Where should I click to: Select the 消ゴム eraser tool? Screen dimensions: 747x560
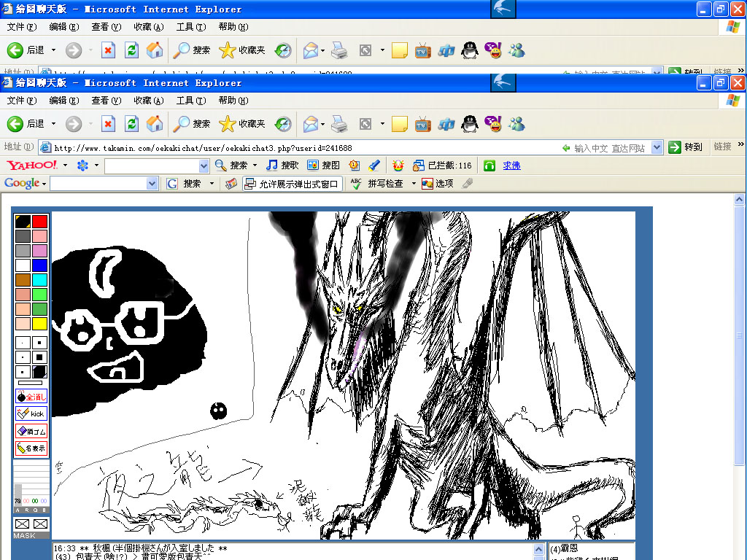point(31,431)
